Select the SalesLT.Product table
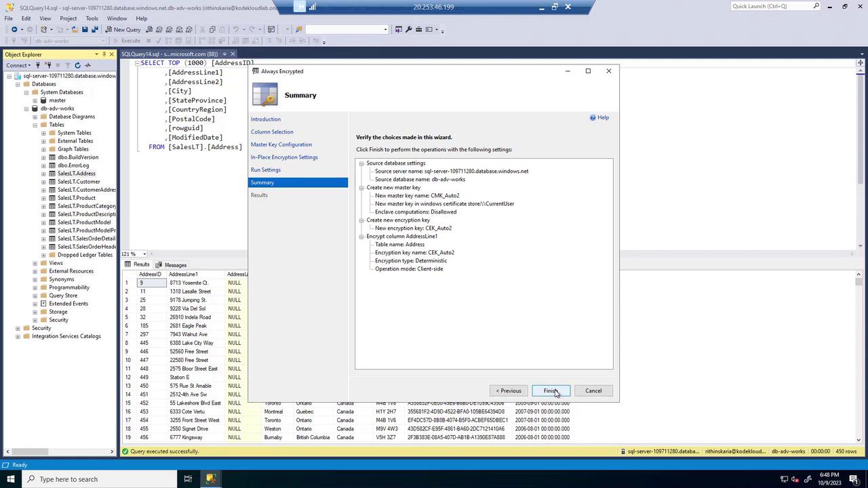Screen dimensions: 868x488 (77, 198)
